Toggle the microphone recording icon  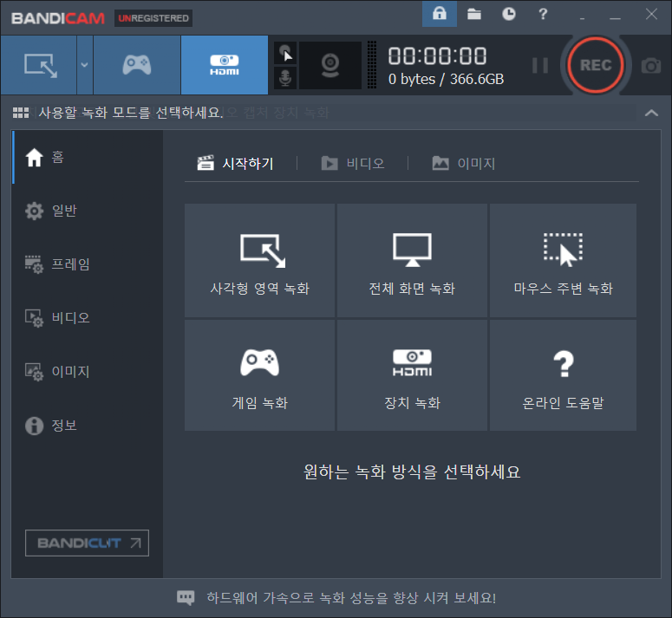pyautogui.click(x=285, y=78)
